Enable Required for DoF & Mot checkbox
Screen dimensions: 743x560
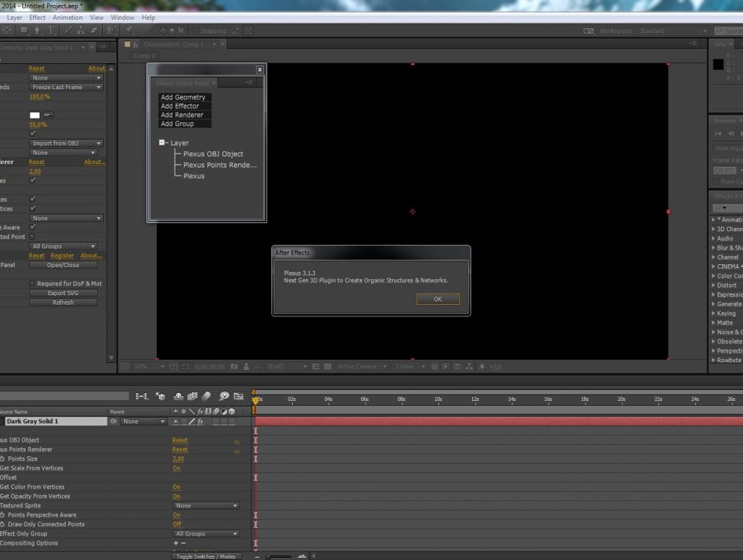point(32,283)
